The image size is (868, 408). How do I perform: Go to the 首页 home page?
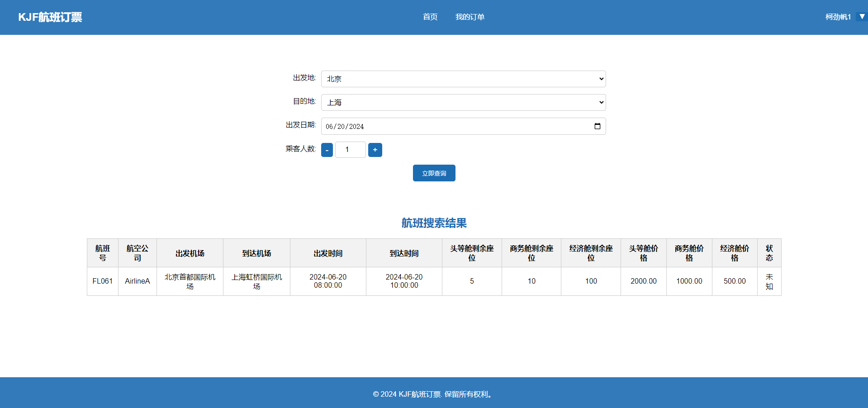click(x=430, y=17)
